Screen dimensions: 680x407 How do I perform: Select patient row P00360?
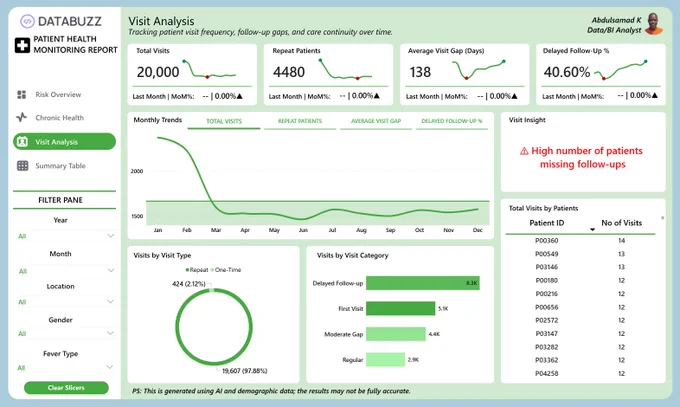(x=580, y=240)
